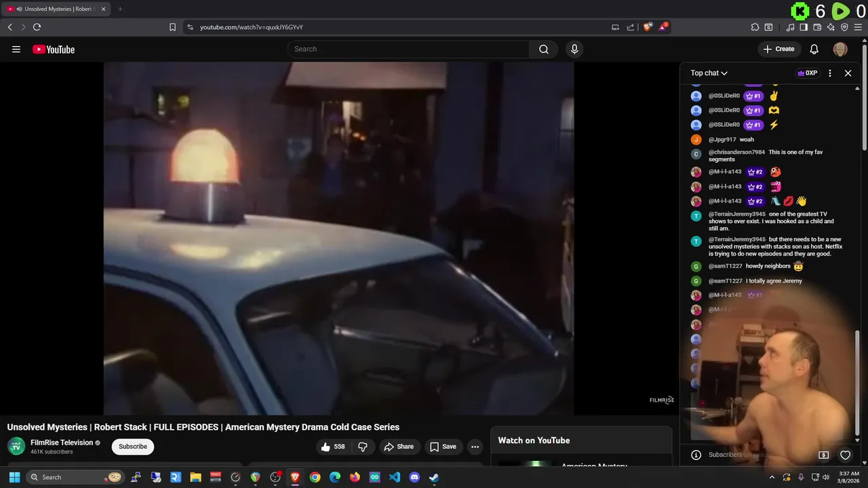Click the YouTube search magnifier button
The width and height of the screenshot is (868, 488).
(544, 49)
